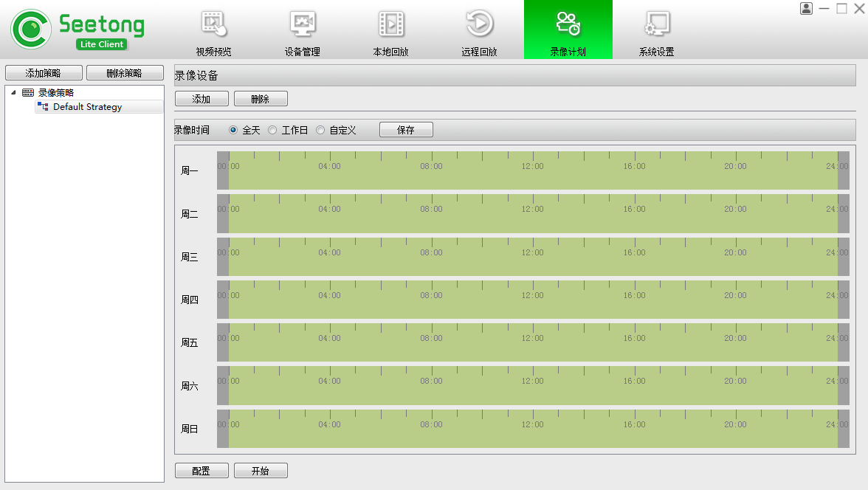This screenshot has width=868, height=490.
Task: Open the 本地回放 local playback panel
Action: pos(390,30)
